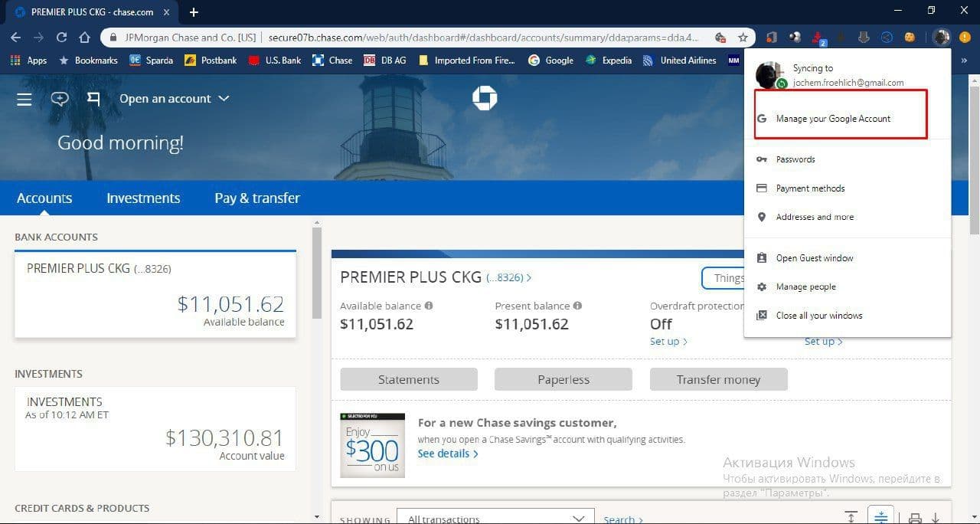Viewport: 980px width, 524px height.
Task: Click the Available balance info icon
Action: point(429,306)
